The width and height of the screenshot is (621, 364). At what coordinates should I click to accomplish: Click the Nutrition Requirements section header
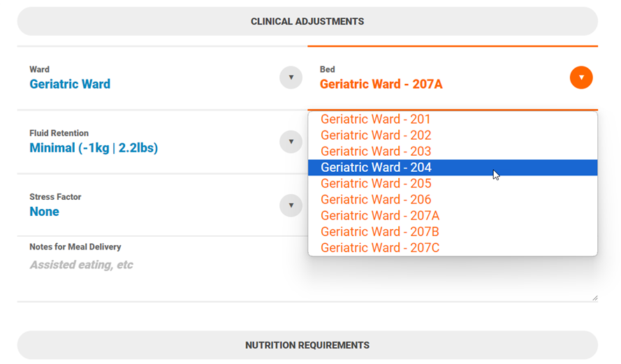pos(307,345)
